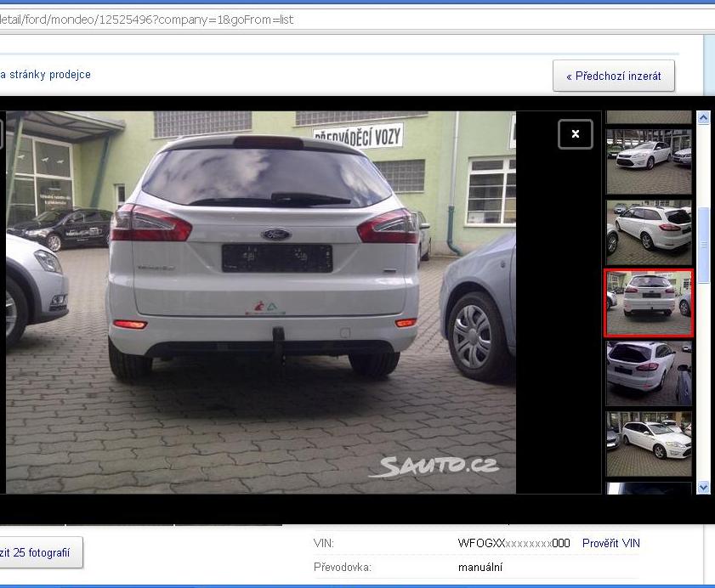Select the partially visible top thumbnail
Viewport: 715px width, 588px height.
pyautogui.click(x=649, y=117)
